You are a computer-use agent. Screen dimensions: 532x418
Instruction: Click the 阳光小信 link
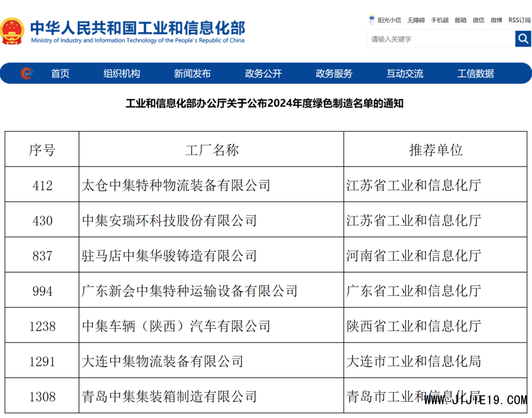[x=389, y=20]
